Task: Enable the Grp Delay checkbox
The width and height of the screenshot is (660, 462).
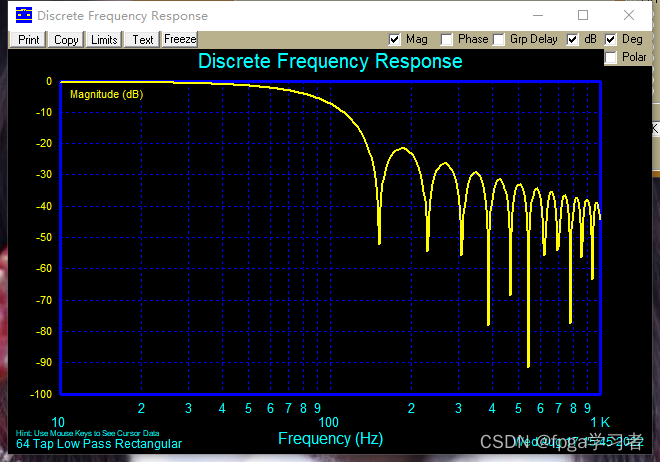Action: (498, 40)
